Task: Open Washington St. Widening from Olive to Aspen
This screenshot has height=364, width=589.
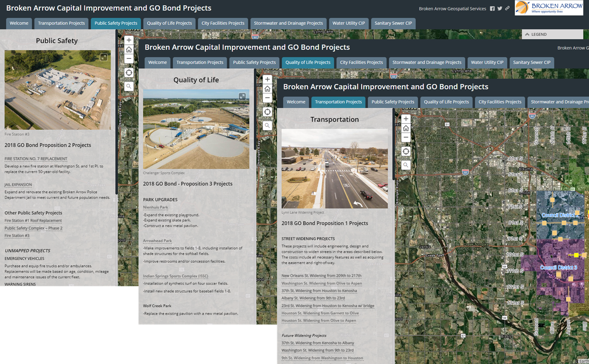Action: 322,283
